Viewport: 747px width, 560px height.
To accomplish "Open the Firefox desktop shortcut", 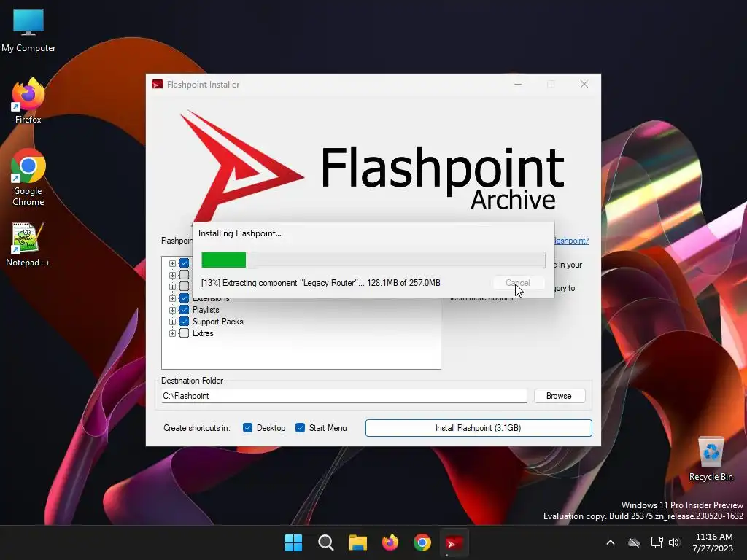I will point(28,101).
